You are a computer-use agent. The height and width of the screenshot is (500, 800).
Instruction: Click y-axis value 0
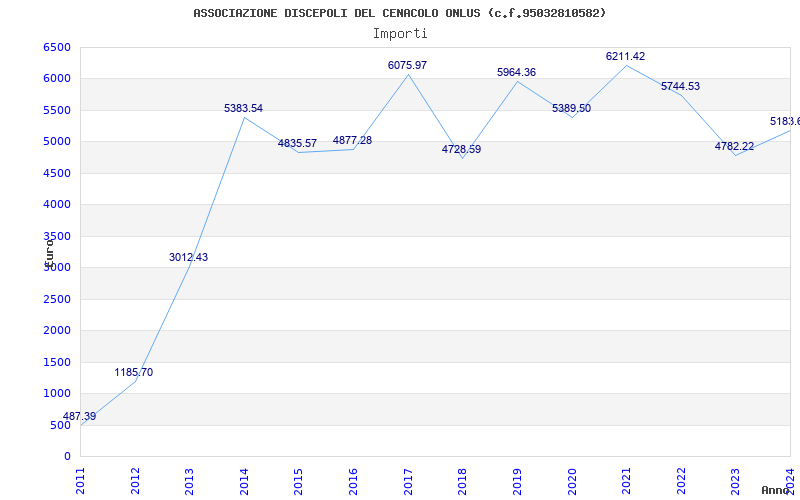[x=67, y=456]
